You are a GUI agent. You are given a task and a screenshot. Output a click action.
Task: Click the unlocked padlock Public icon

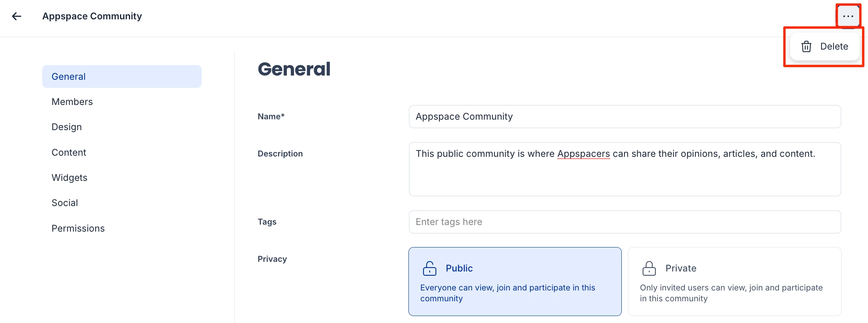point(429,268)
